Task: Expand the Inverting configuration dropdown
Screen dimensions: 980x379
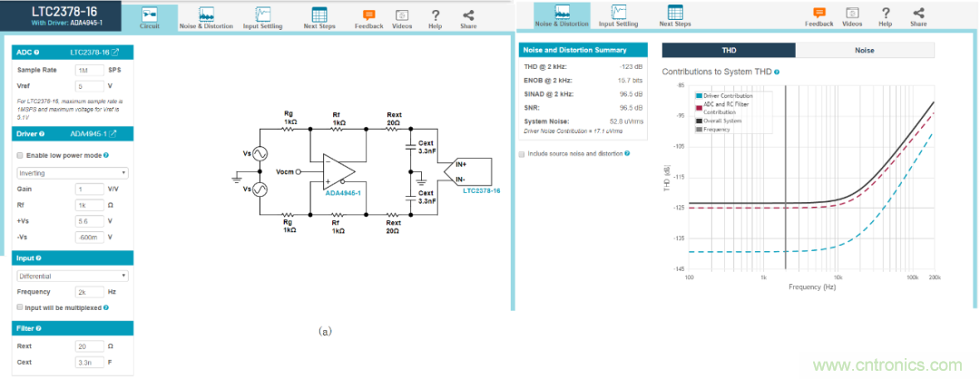Action: pyautogui.click(x=73, y=172)
